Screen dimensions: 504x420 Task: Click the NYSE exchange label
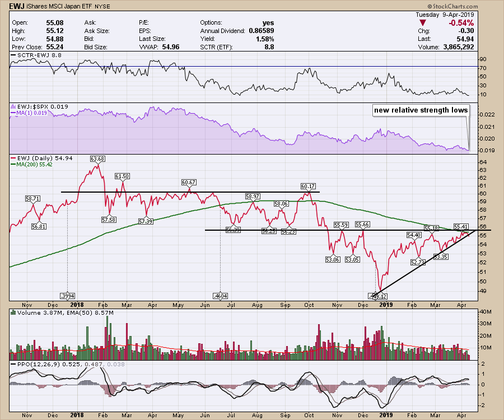(102, 6)
